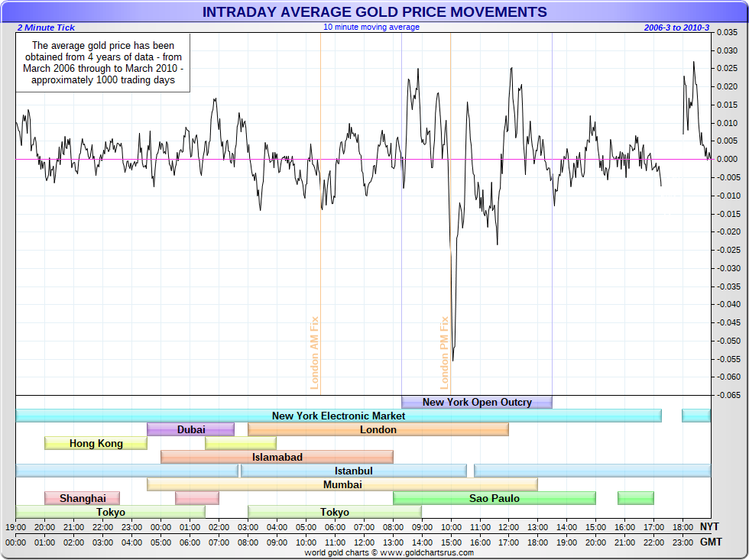Select 08:00 on the GMT time axis

click(x=248, y=543)
